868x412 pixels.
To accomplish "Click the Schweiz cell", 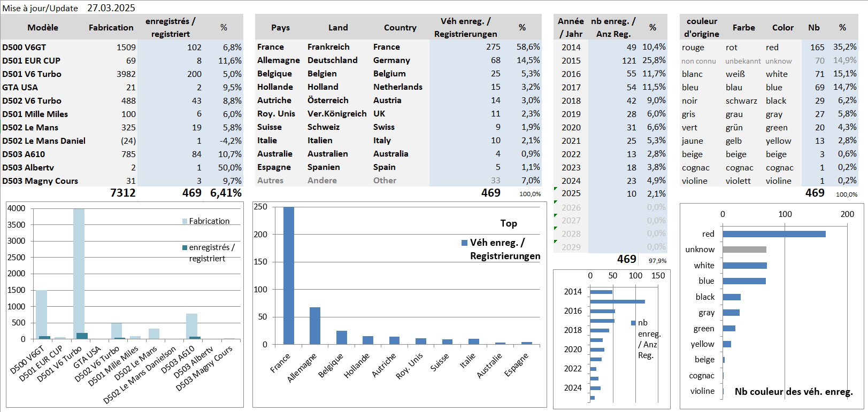I will pyautogui.click(x=324, y=127).
